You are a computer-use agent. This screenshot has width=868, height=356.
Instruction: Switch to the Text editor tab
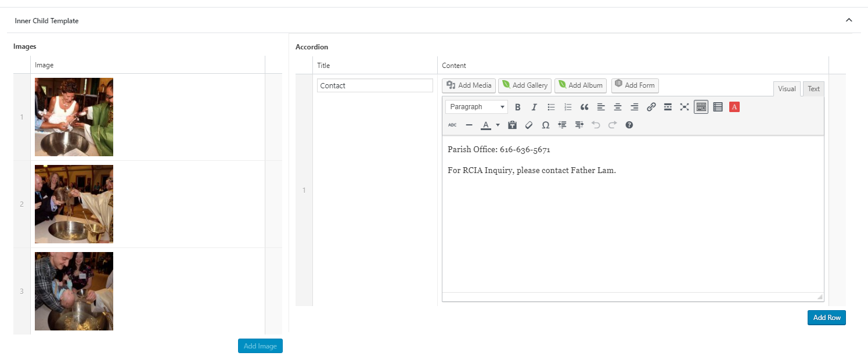point(813,89)
